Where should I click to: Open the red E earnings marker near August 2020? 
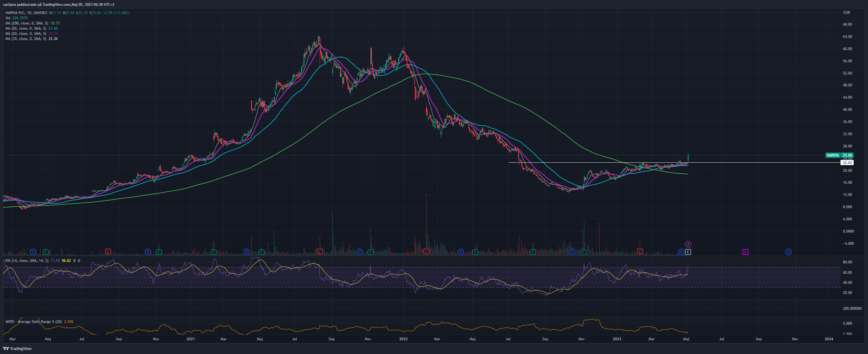(108, 251)
